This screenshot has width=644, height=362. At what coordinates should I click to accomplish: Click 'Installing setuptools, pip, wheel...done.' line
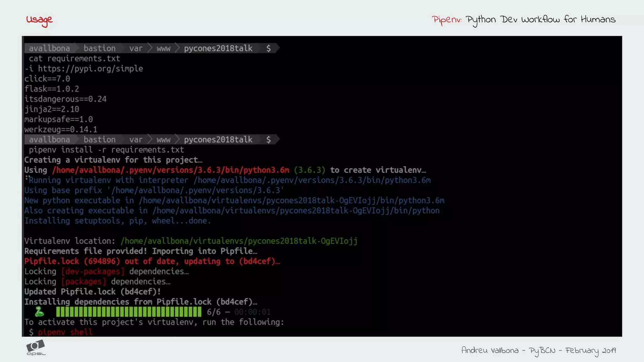118,221
